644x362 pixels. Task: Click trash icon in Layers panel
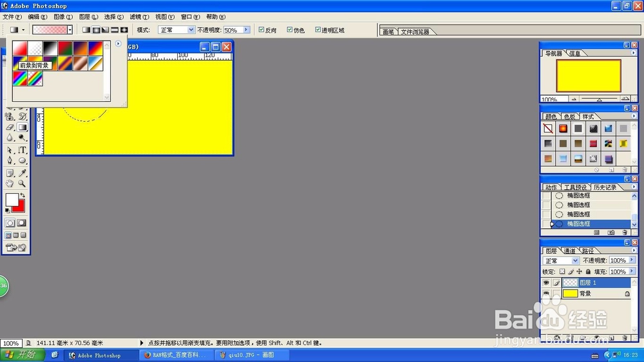(x=625, y=338)
